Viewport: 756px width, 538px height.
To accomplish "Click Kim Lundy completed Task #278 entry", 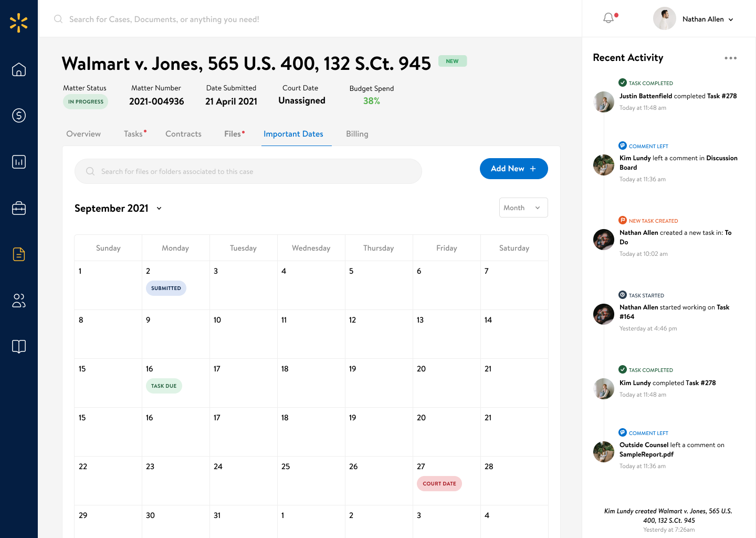I will [x=668, y=383].
